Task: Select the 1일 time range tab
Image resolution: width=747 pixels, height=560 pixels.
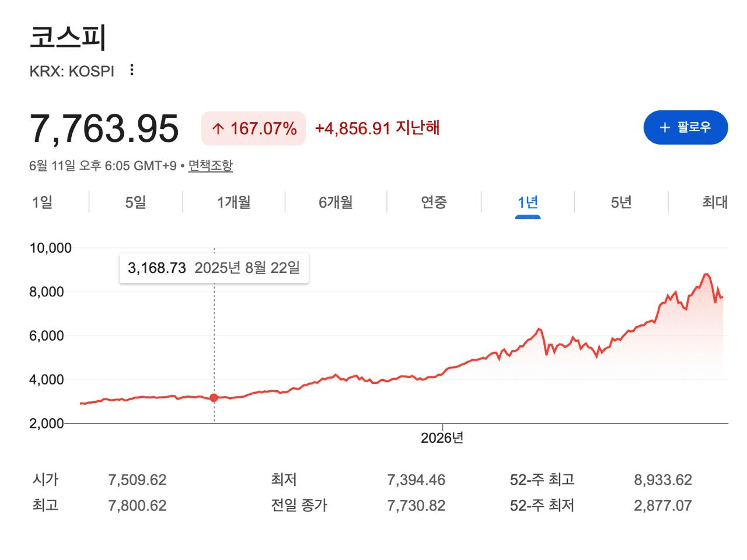Action: [42, 202]
